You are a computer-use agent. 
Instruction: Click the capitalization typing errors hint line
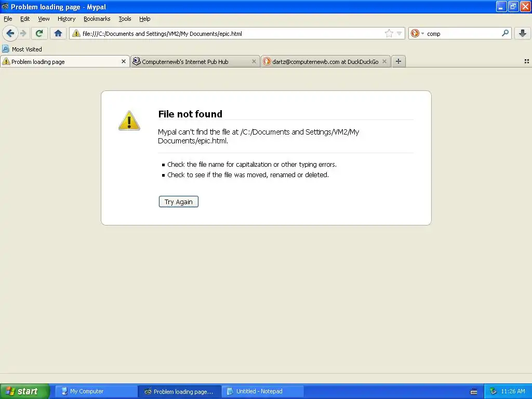pos(252,165)
